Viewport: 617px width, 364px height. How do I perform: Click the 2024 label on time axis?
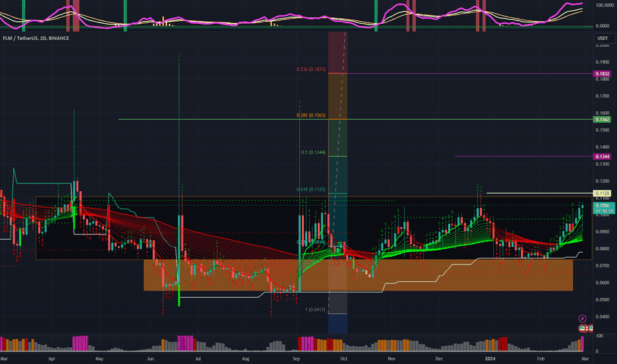pyautogui.click(x=490, y=359)
